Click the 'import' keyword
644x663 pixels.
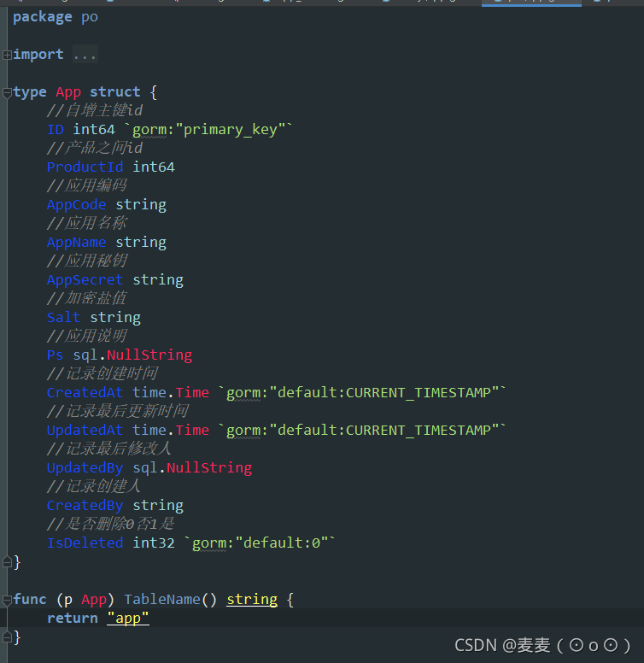(x=38, y=55)
